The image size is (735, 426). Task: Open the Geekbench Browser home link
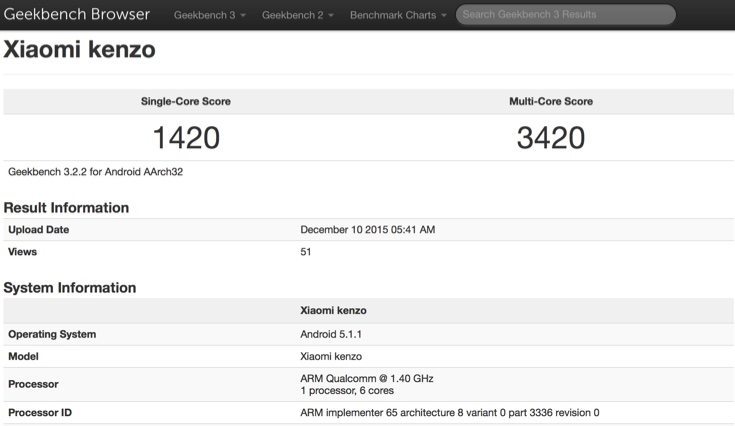pos(76,15)
